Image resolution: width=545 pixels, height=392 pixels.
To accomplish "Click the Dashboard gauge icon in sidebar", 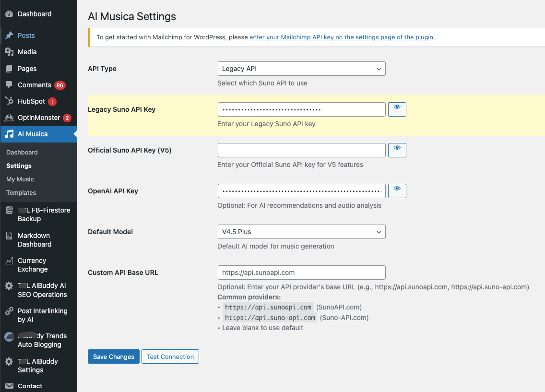I will point(9,14).
